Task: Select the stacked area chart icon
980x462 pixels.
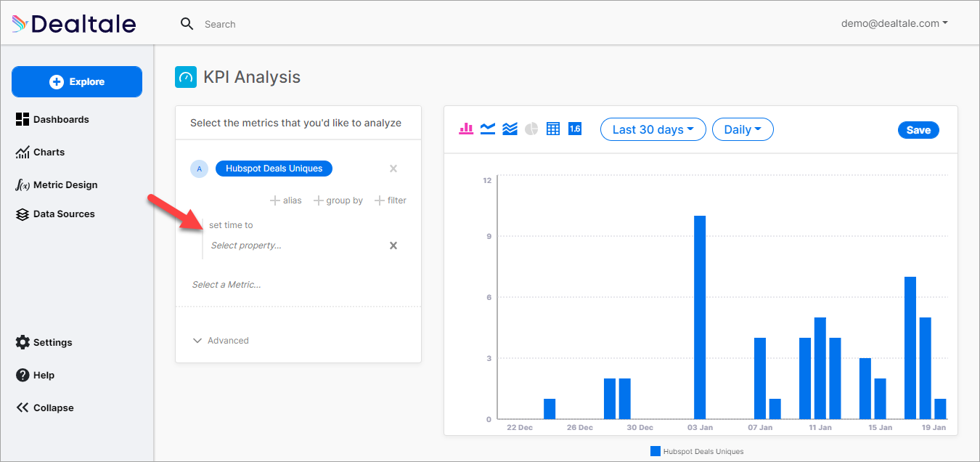Action: 510,129
